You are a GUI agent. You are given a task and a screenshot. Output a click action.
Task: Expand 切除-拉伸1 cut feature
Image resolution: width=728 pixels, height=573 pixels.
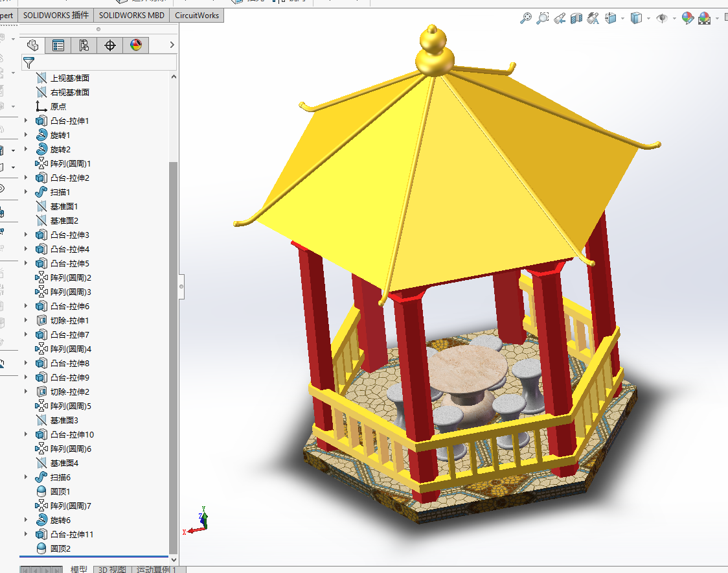click(26, 320)
